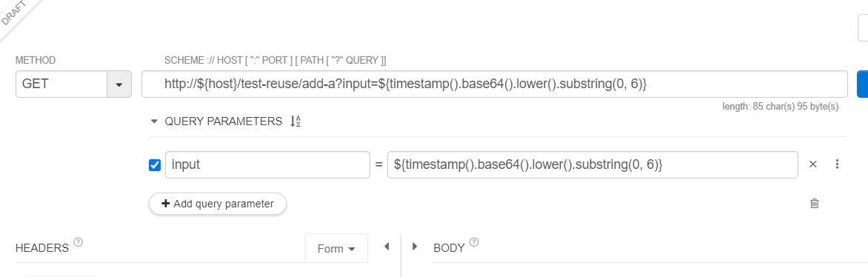This screenshot has width=868, height=277.
Task: Sort query parameters alphabetically icon
Action: click(x=296, y=121)
